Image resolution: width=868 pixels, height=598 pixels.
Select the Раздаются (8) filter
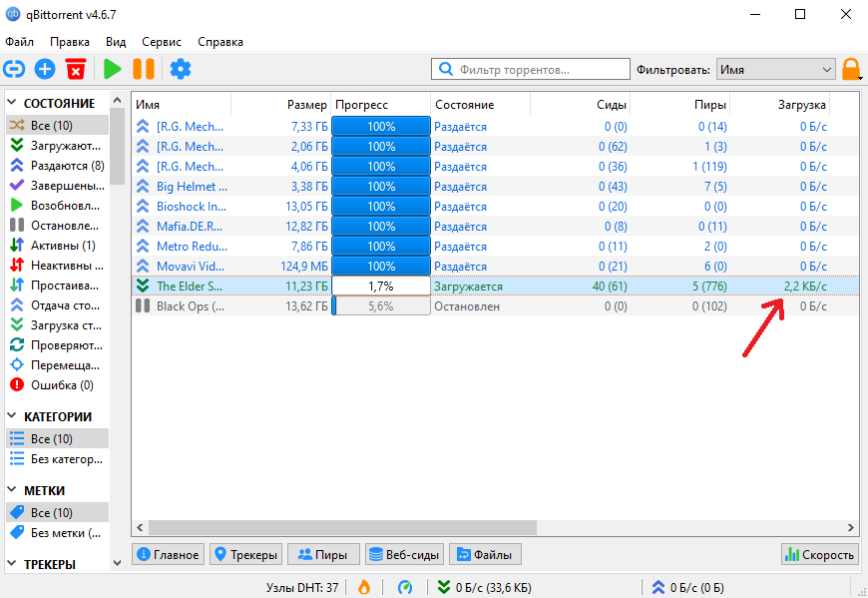tap(58, 166)
